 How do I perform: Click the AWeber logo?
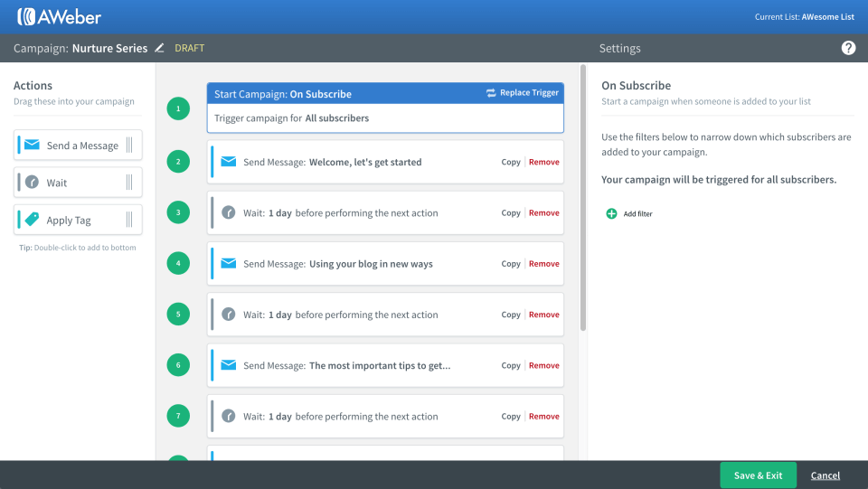[60, 16]
